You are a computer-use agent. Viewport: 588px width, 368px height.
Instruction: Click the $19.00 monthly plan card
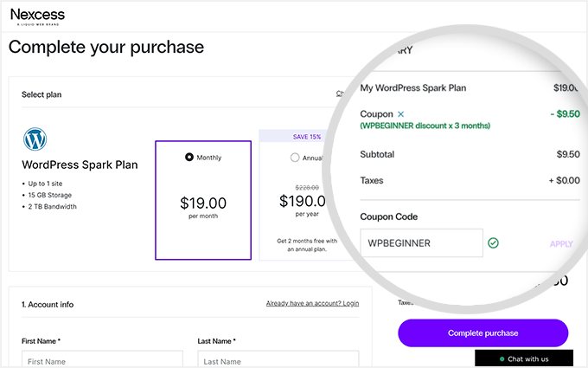click(203, 201)
